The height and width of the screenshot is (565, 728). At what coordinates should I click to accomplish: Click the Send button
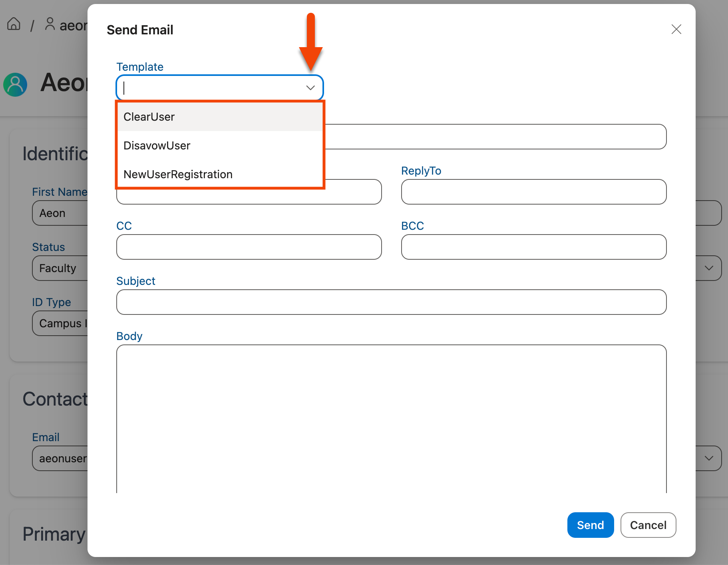(x=590, y=525)
